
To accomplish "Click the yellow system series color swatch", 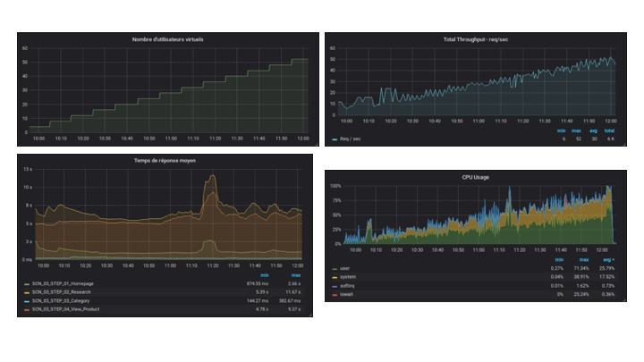I will [335, 277].
